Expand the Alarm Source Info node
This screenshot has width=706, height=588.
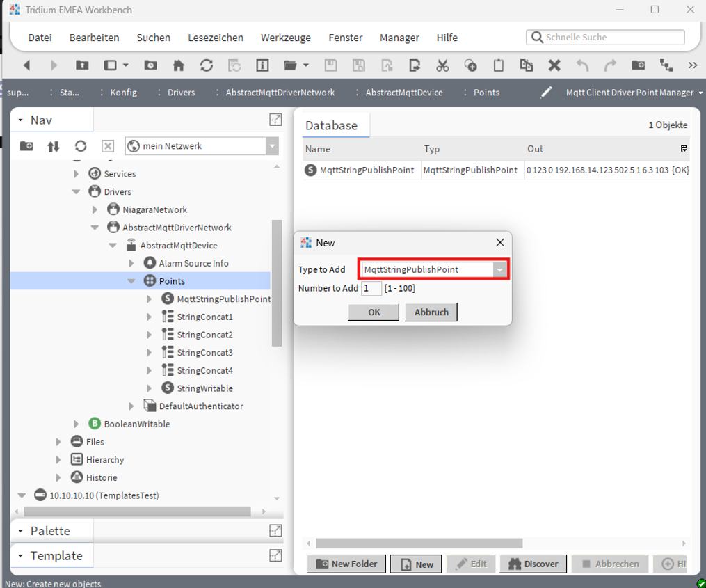tap(131, 263)
